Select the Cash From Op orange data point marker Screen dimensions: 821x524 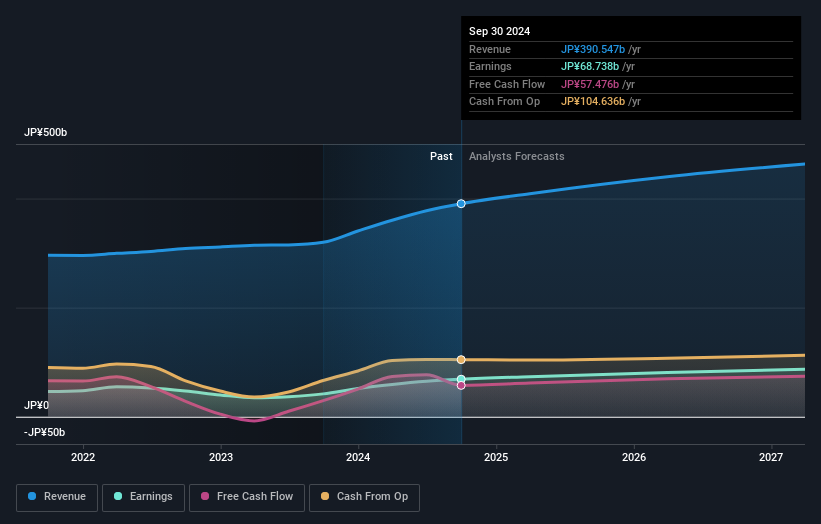[461, 360]
